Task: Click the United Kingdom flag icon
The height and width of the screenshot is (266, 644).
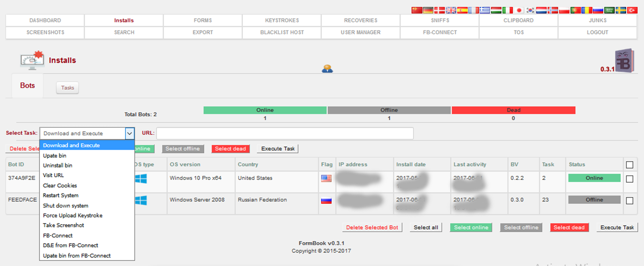Action: click(451, 10)
